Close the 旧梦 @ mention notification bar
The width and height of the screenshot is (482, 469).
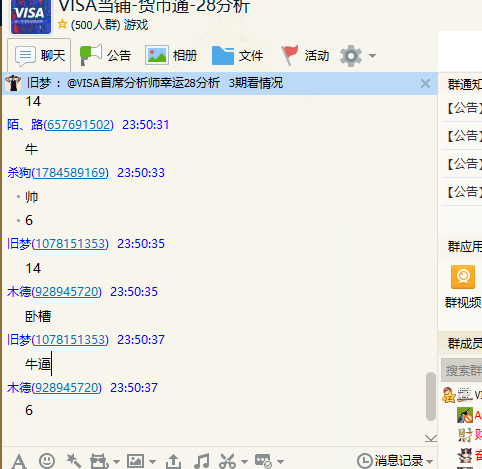[425, 83]
